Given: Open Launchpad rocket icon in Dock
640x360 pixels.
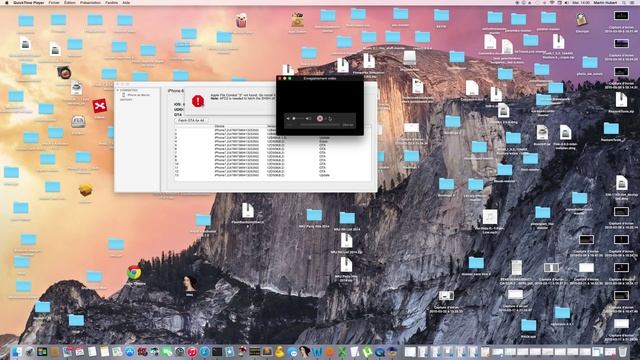Looking at the screenshot, I should [x=29, y=352].
